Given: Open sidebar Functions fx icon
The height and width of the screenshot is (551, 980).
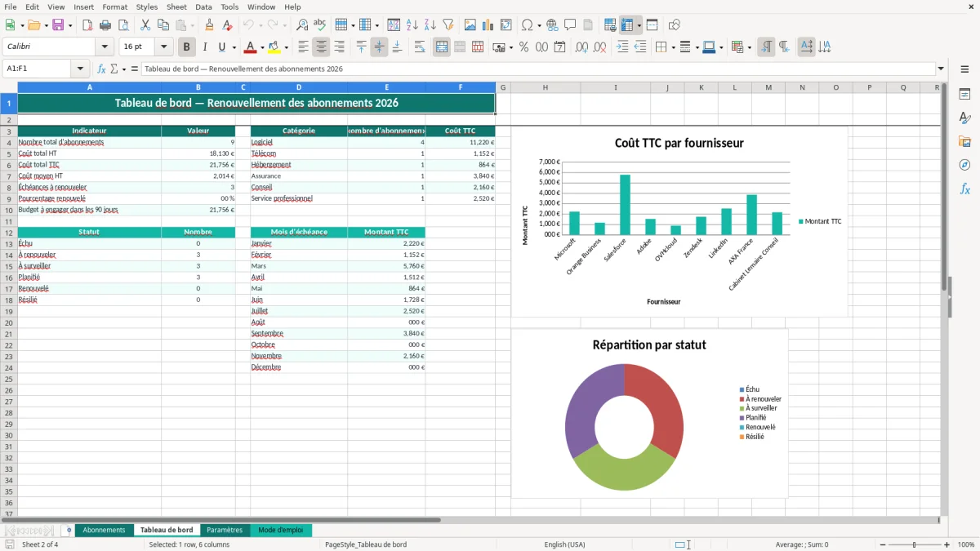Looking at the screenshot, I should (x=964, y=189).
